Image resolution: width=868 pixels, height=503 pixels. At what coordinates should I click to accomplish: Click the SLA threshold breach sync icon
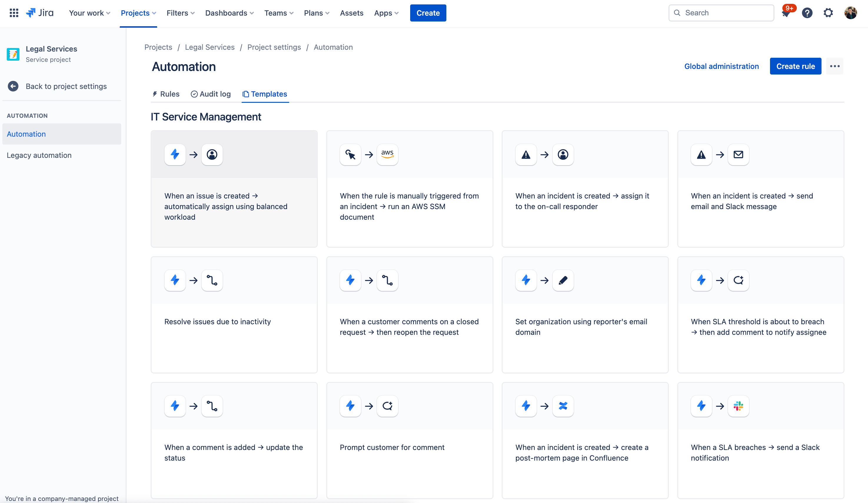click(738, 280)
